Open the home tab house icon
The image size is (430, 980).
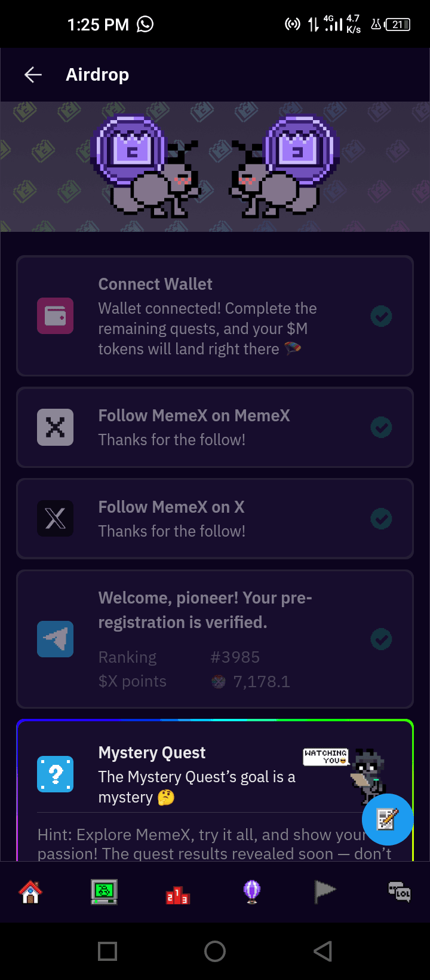pos(30,892)
